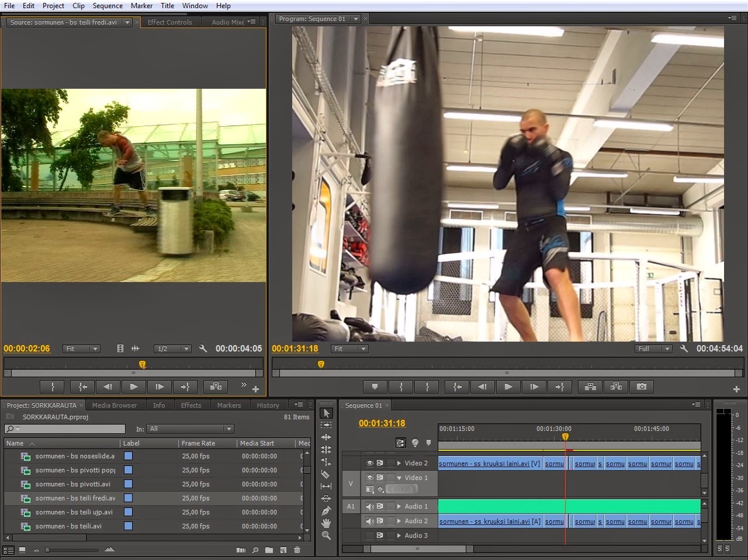Open Source clip selector dropdown arrow
748x560 pixels.
pos(127,22)
